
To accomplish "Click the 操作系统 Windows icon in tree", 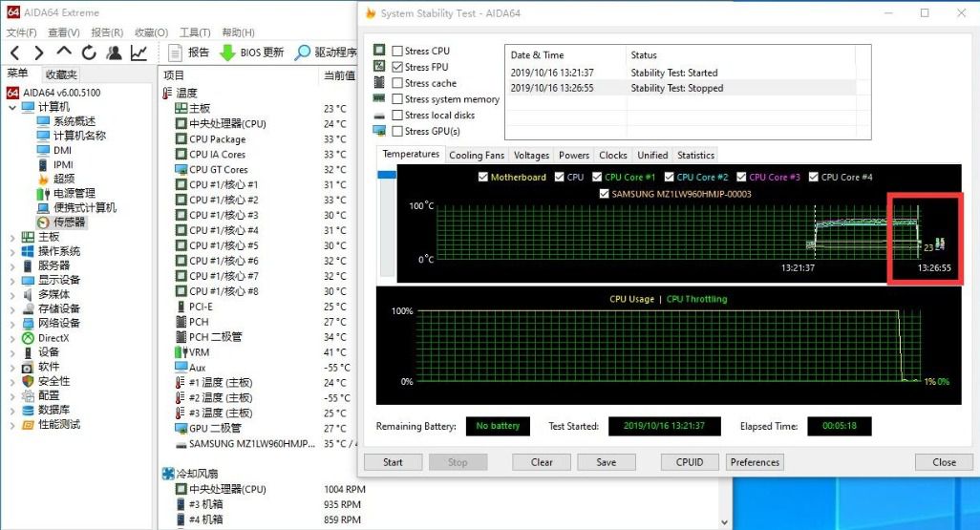I will (x=28, y=251).
